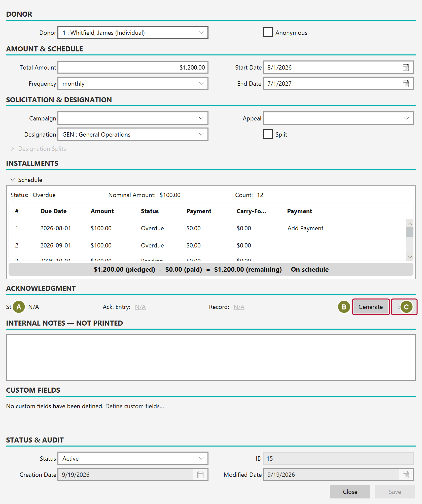Viewport: 422px width, 504px height.
Task: Click the Save button
Action: (x=395, y=492)
